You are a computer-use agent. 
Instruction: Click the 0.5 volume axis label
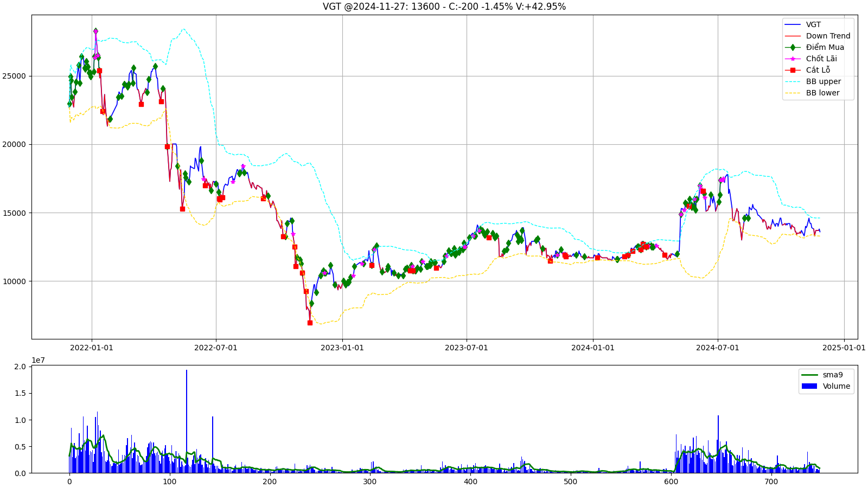click(x=20, y=446)
